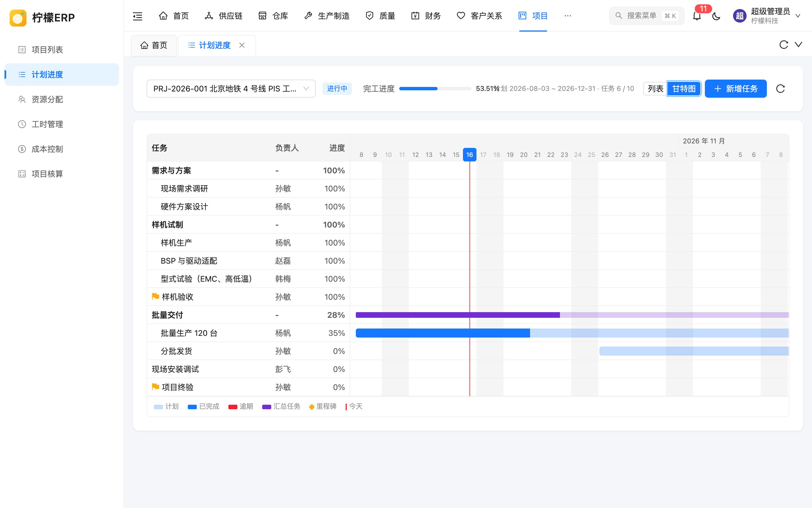Switch to the 首页 page tab

(154, 45)
